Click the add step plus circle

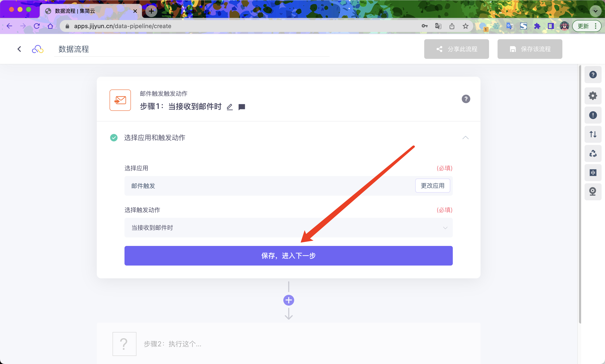[288, 300]
